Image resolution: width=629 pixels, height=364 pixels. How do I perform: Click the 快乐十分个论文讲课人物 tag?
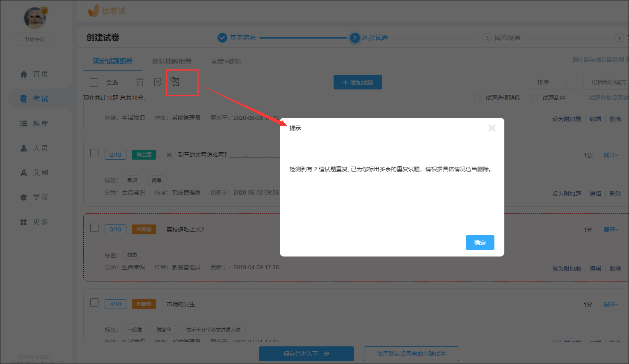(x=213, y=330)
